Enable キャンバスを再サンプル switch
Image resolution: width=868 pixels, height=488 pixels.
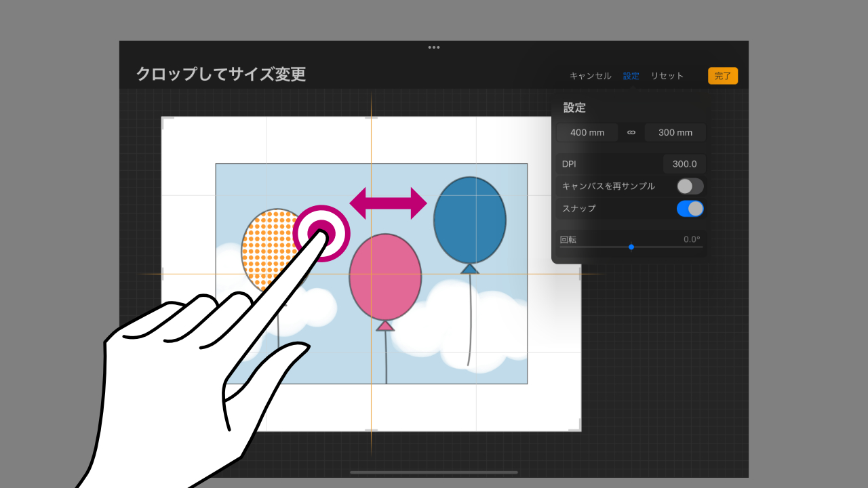pyautogui.click(x=690, y=186)
